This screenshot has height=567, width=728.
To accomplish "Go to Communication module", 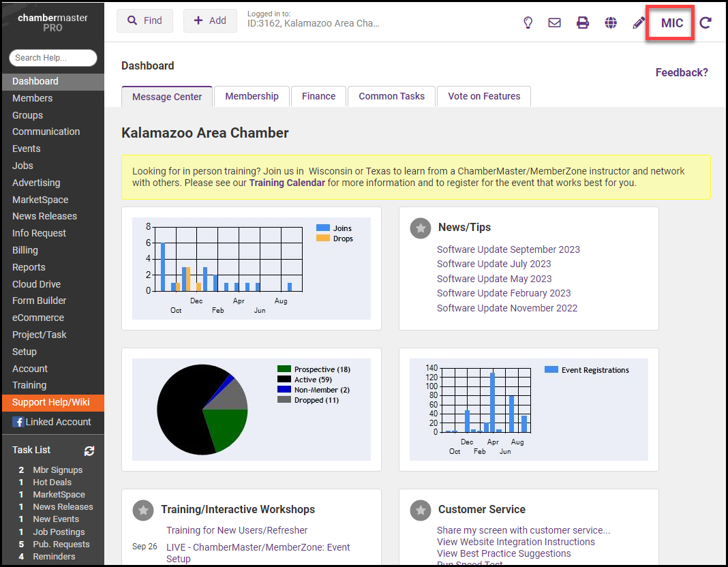I will pyautogui.click(x=46, y=132).
